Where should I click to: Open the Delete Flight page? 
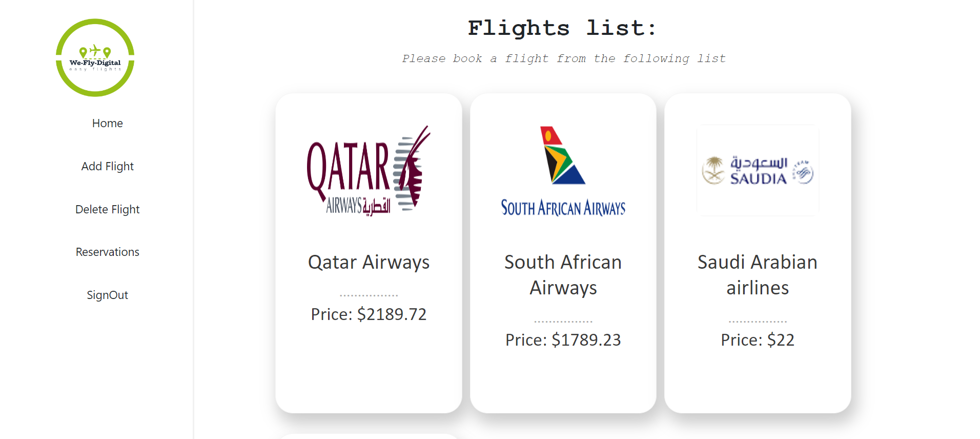click(x=107, y=209)
